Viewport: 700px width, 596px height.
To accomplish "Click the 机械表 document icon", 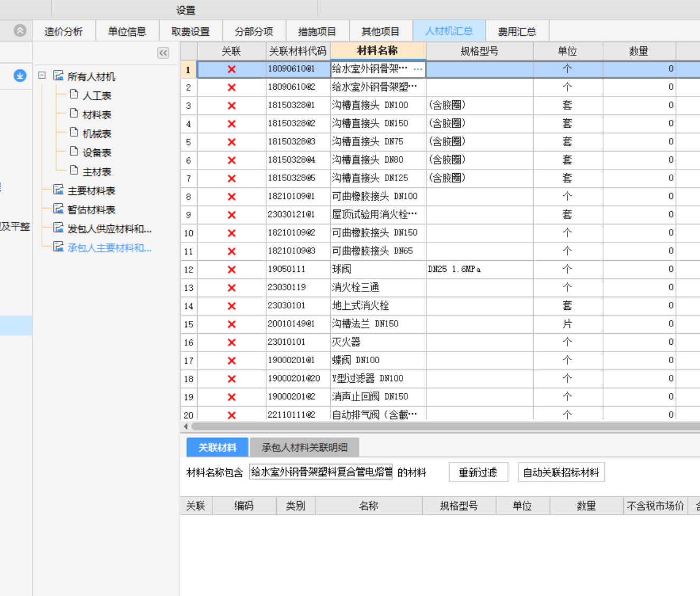I will pos(74,133).
